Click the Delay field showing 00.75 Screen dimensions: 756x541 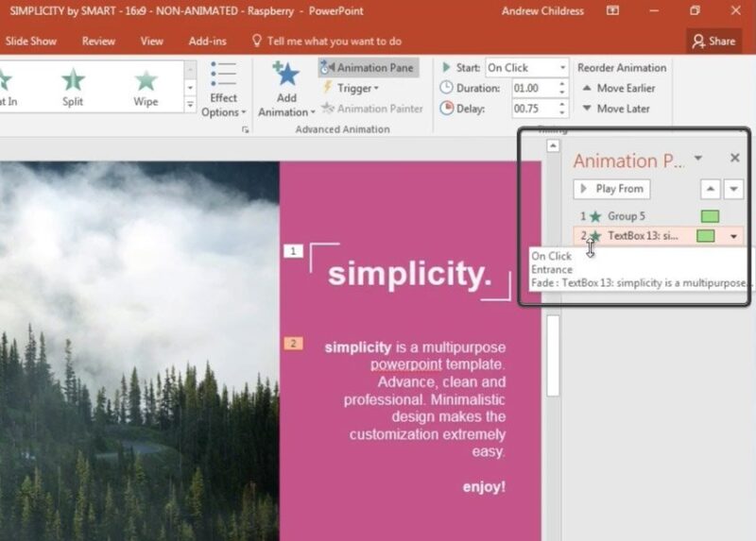(x=534, y=109)
